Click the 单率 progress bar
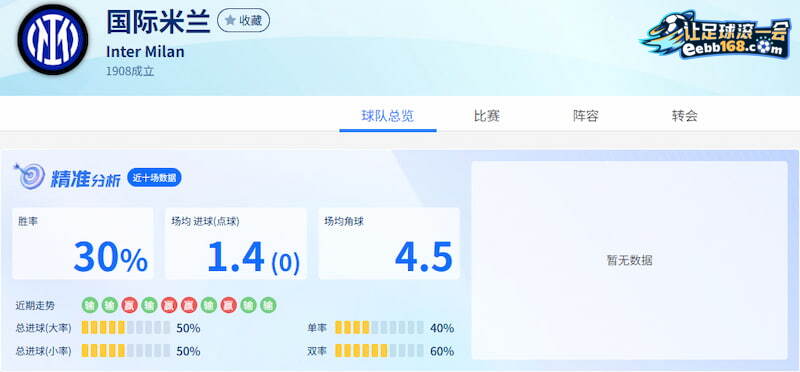The image size is (800, 372). [379, 328]
